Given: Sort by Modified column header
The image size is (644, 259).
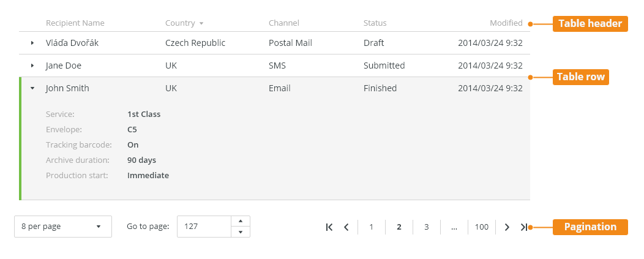Looking at the screenshot, I should [506, 23].
